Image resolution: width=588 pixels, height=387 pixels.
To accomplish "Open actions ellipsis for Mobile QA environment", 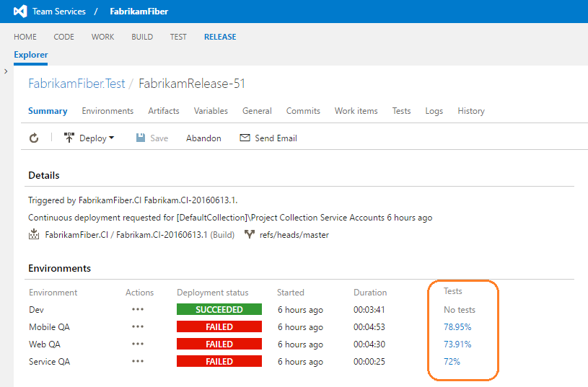I will coord(139,327).
